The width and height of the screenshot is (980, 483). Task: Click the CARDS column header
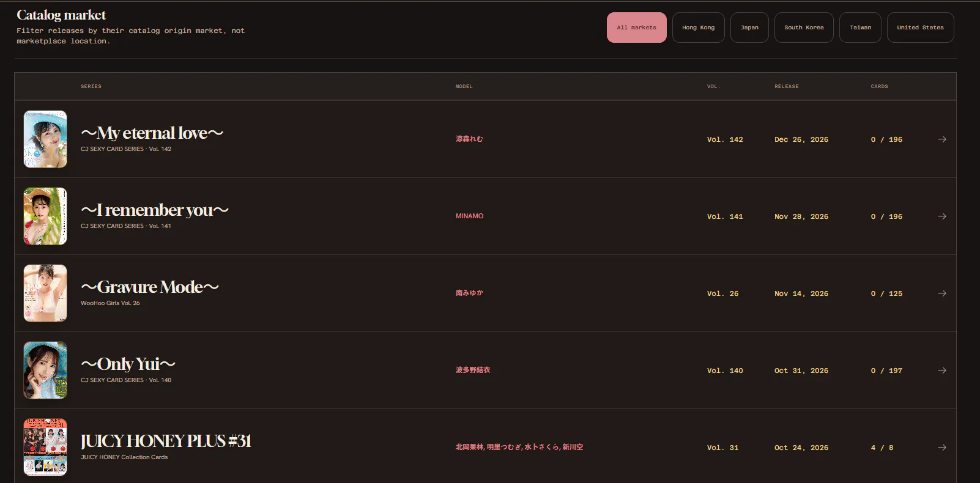pyautogui.click(x=880, y=86)
